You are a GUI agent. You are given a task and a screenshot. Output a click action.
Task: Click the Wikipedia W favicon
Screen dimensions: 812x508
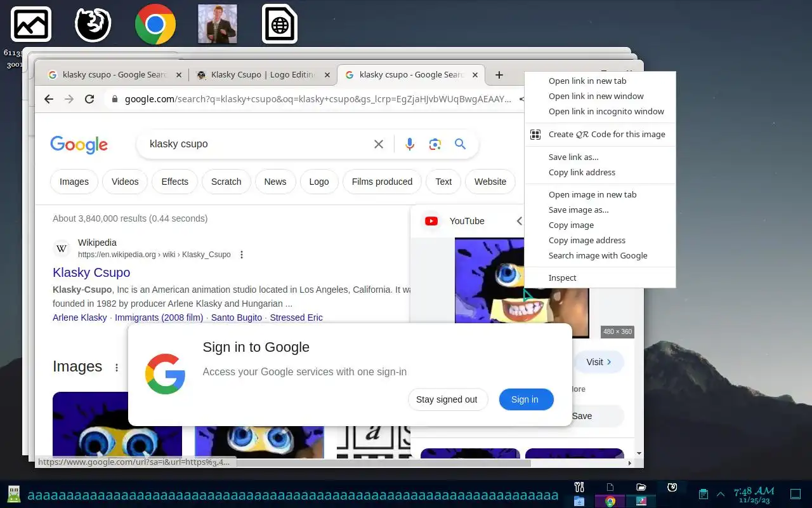click(x=62, y=248)
